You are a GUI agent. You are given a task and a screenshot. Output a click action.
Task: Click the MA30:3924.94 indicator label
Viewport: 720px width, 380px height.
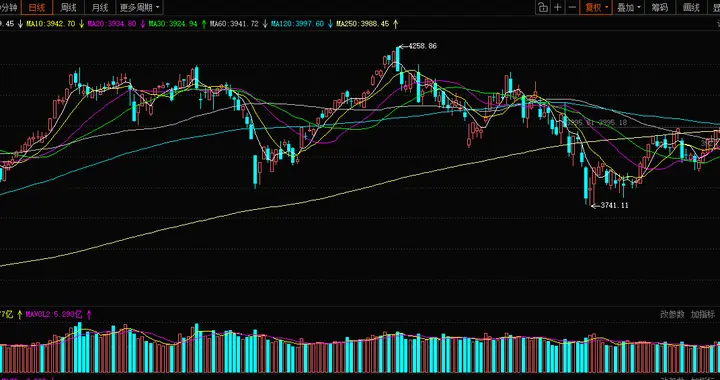[173, 24]
